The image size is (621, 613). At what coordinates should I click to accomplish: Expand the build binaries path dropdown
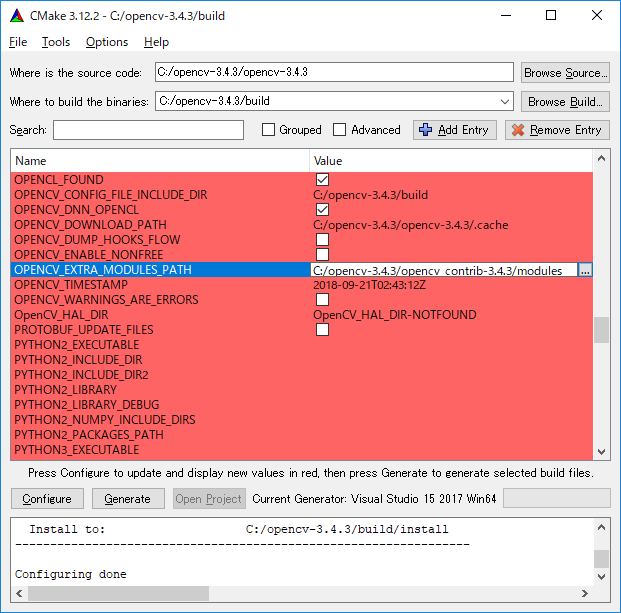coord(505,101)
